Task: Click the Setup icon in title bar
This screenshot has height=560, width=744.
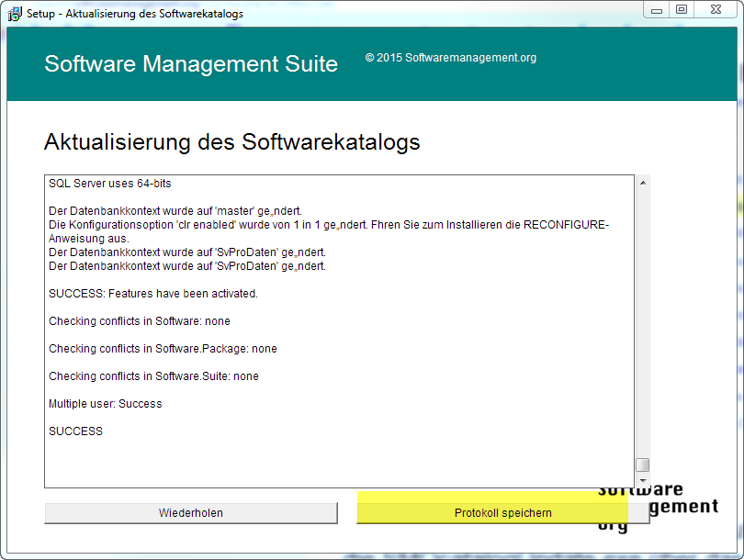Action: 15,14
